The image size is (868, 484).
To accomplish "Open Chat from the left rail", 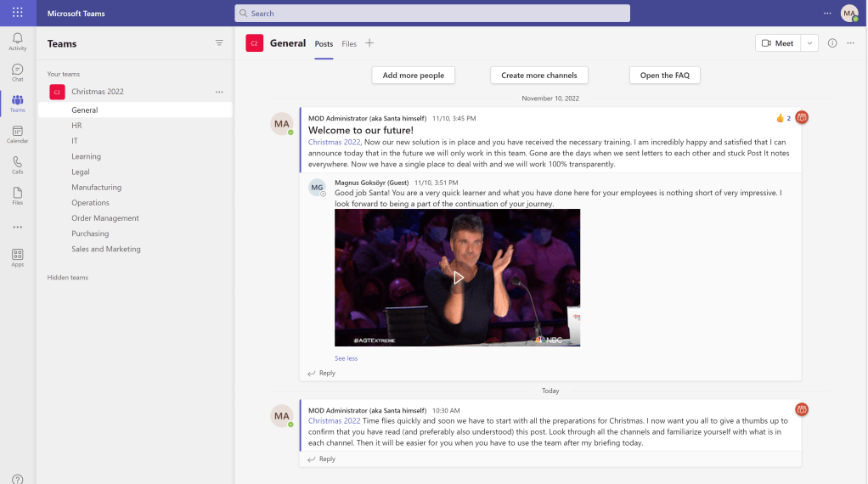I will coord(17,72).
